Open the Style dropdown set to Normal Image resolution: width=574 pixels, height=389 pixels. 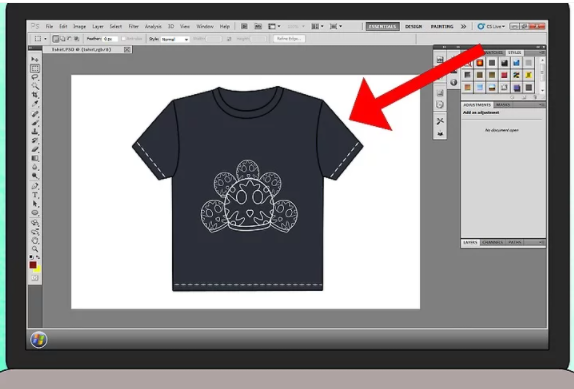click(x=175, y=39)
